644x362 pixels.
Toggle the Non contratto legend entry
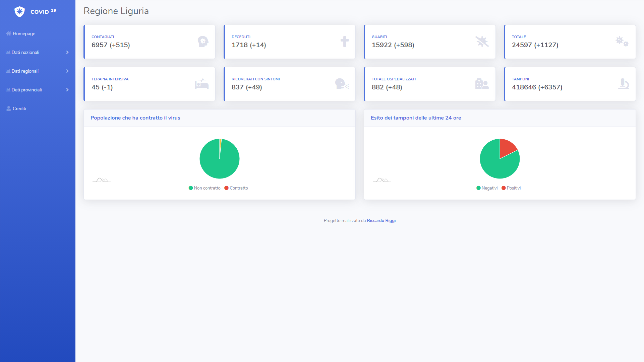tap(204, 188)
